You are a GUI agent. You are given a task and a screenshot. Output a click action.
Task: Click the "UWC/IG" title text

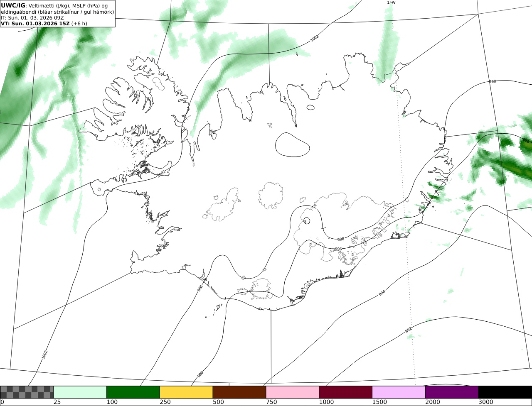point(13,5)
